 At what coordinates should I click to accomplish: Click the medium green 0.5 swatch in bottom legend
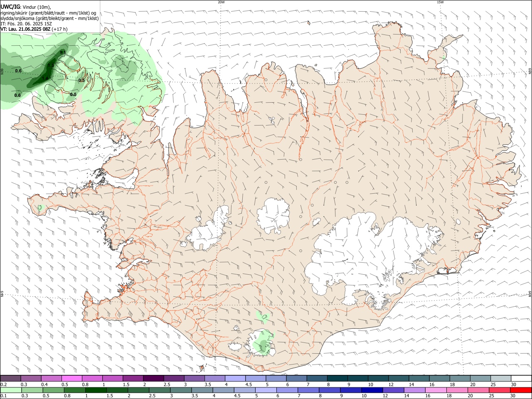tap(54, 390)
